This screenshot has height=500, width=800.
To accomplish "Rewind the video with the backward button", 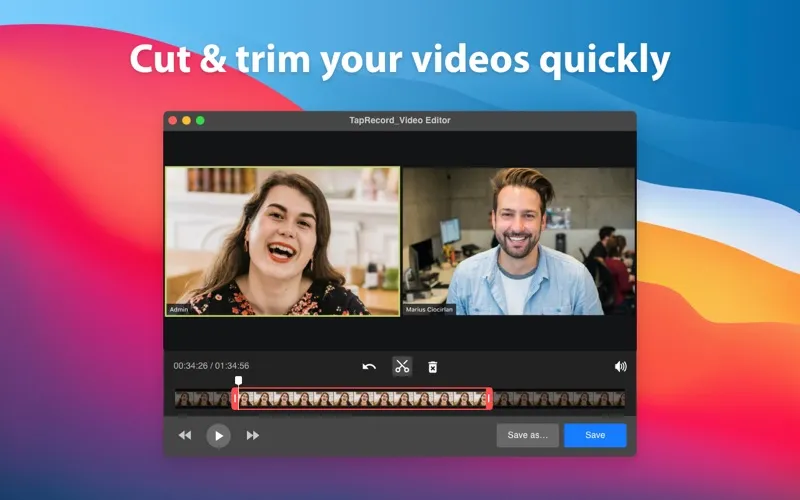I will [x=185, y=435].
